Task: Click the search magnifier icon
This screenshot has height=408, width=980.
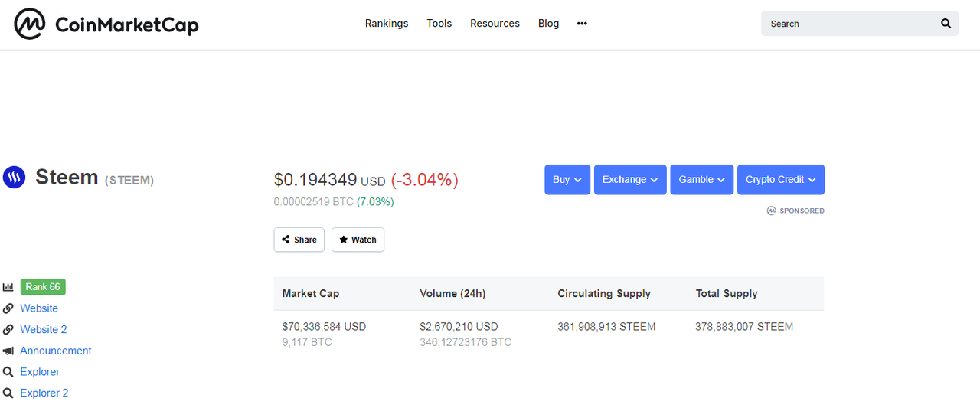Action: tap(946, 24)
